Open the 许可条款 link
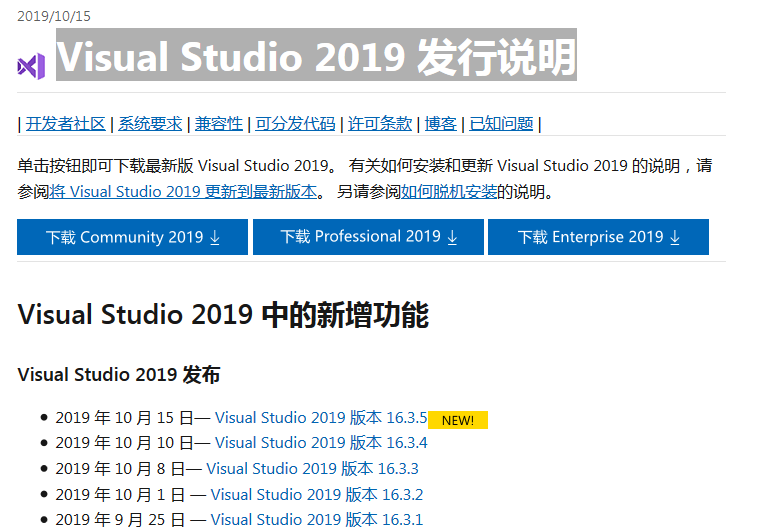 (380, 124)
